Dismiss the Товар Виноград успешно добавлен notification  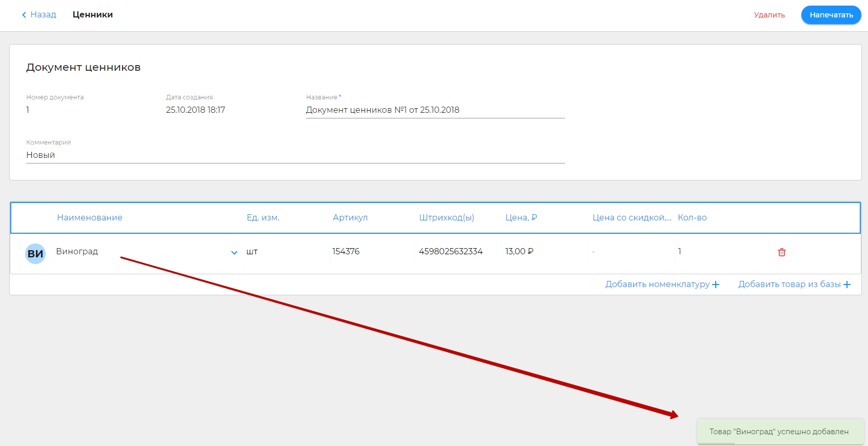pos(780,432)
